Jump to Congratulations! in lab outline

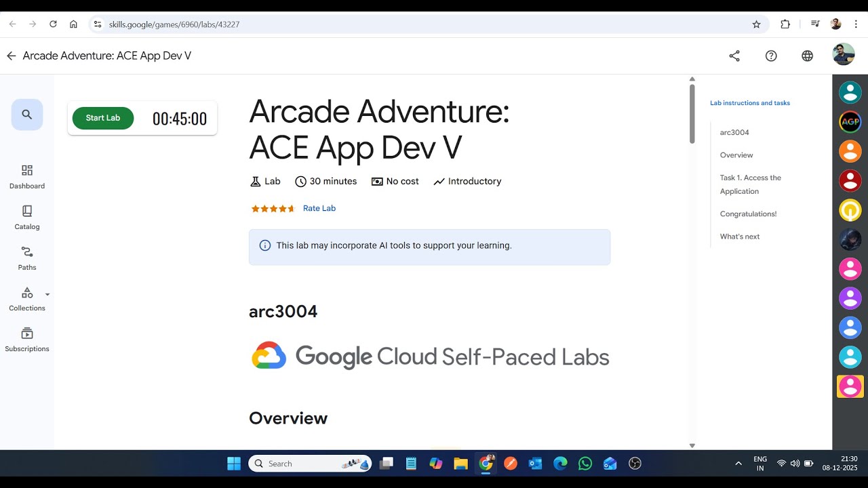tap(748, 213)
